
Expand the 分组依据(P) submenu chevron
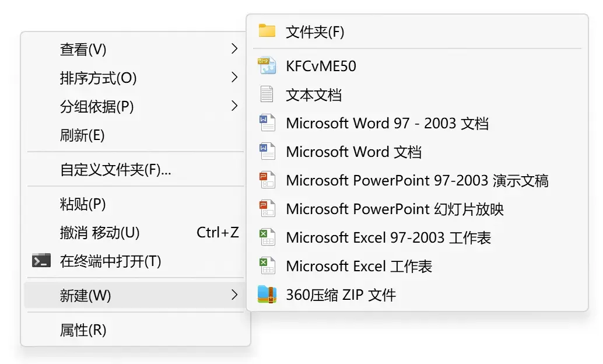pyautogui.click(x=235, y=106)
